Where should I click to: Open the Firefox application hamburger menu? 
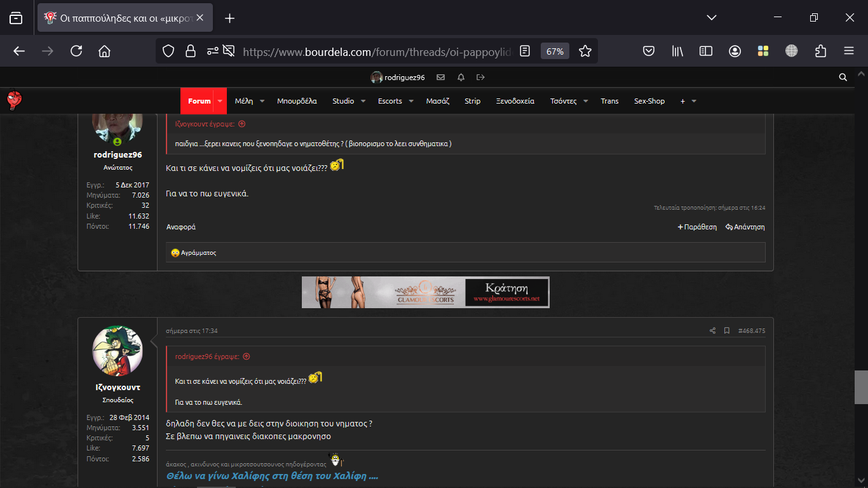849,51
